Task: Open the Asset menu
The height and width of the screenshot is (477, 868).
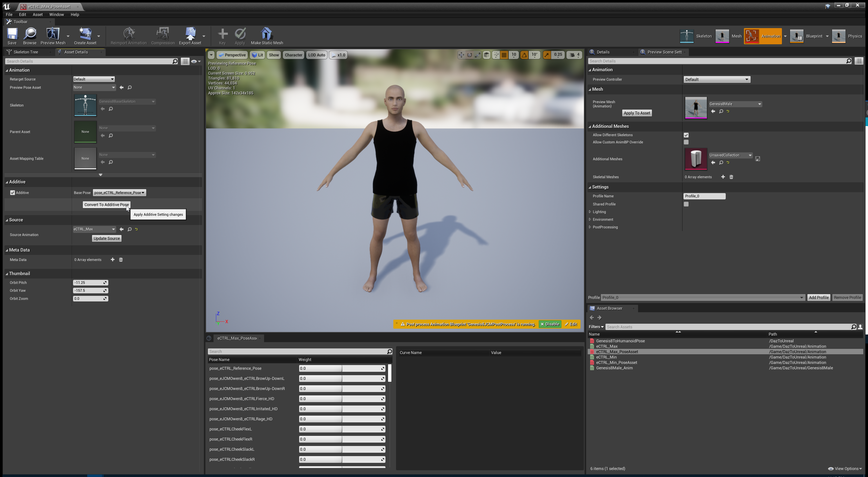Action: pyautogui.click(x=37, y=14)
